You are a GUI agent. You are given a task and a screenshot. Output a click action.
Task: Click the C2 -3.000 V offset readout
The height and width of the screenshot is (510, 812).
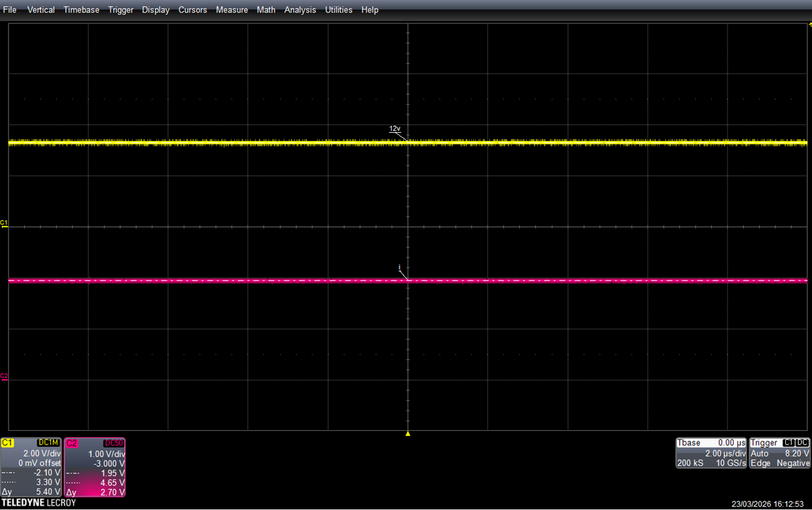[x=109, y=463]
